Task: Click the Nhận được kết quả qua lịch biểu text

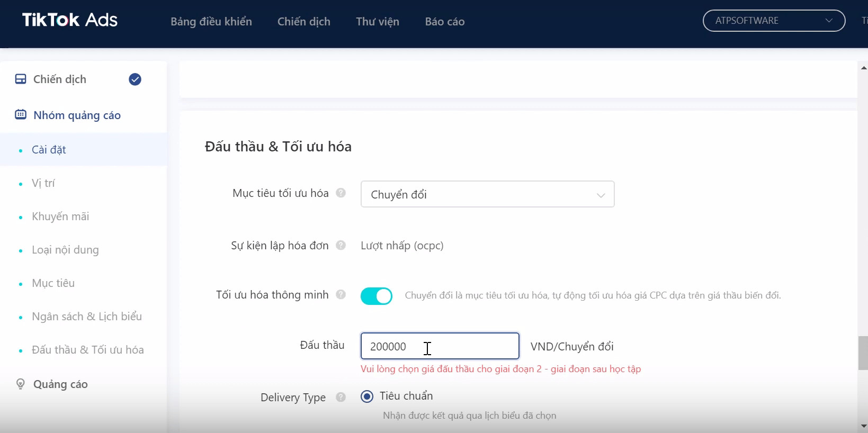Action: point(469,416)
